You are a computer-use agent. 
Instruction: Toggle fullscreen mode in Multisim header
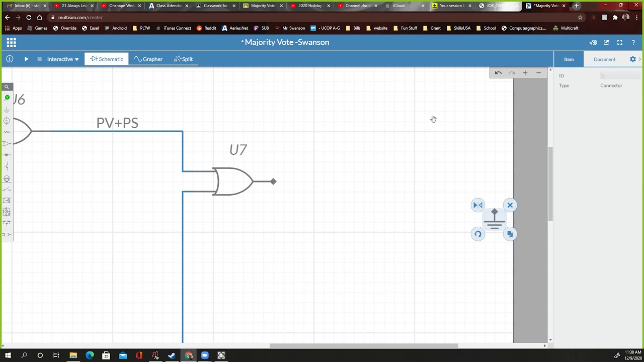point(620,43)
